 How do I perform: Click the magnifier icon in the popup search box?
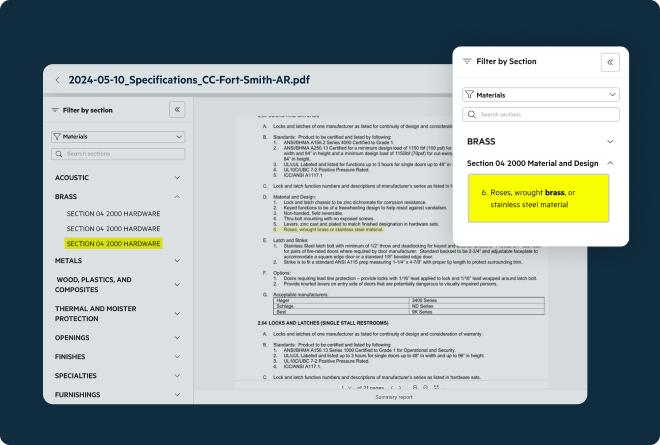(x=471, y=115)
